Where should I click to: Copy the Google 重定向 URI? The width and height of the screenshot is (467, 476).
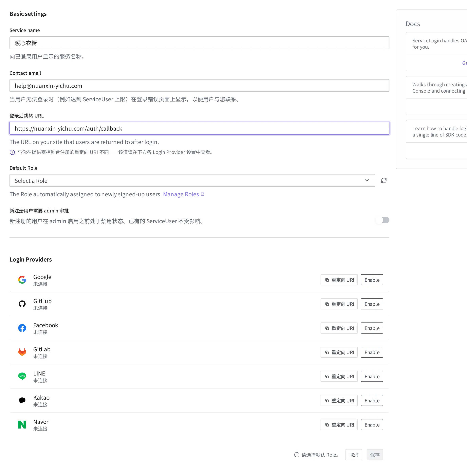339,280
